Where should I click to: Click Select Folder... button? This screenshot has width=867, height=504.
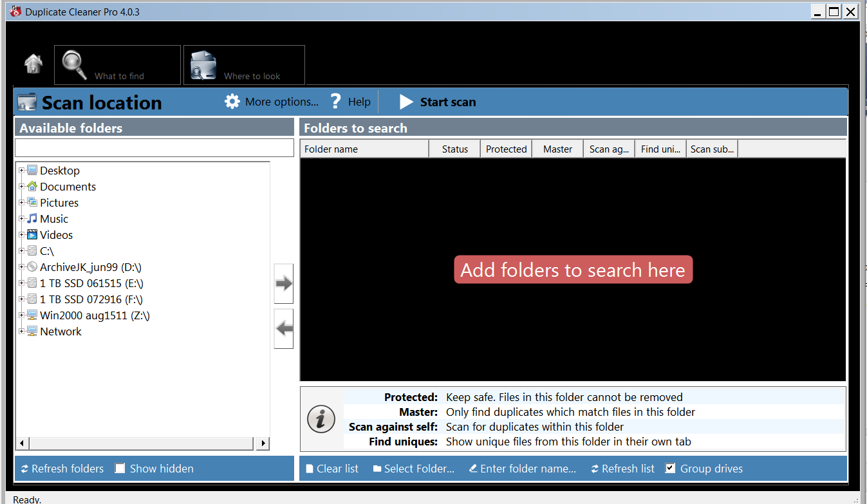click(413, 469)
